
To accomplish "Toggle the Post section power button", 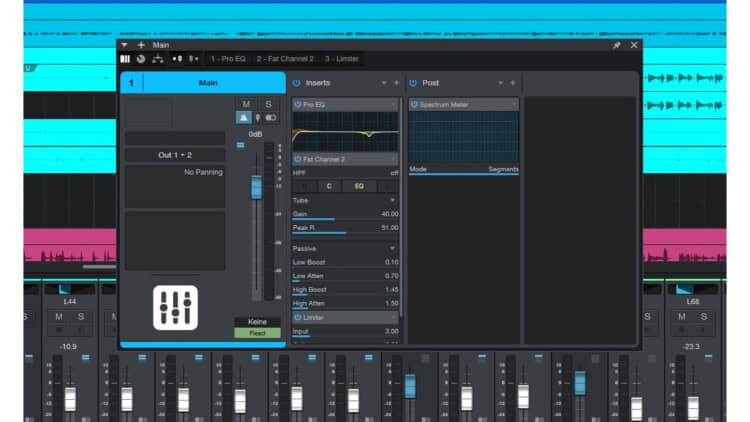I will (x=413, y=83).
